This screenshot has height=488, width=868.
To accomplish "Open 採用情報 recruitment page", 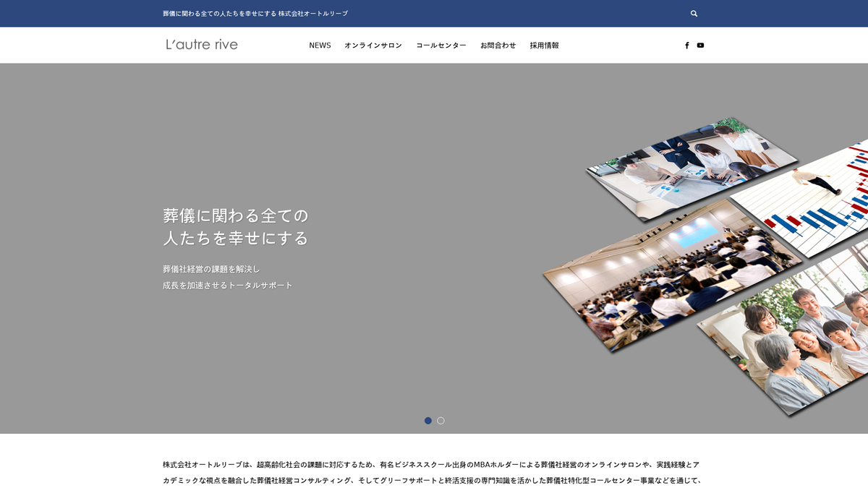I will 544,46.
